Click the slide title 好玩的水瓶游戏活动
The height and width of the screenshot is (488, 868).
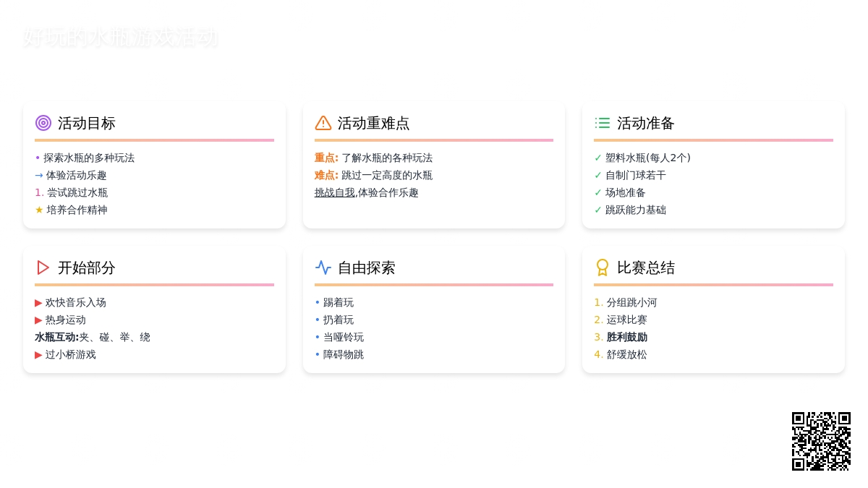[120, 38]
